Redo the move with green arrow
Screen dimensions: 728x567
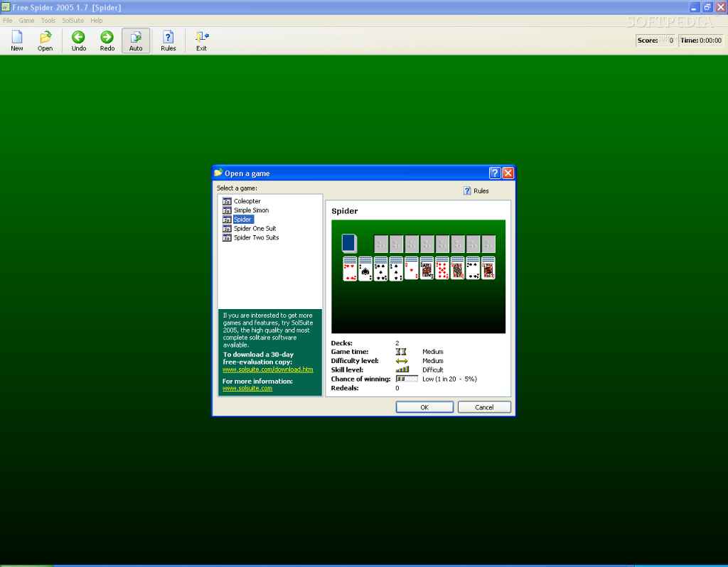[x=107, y=40]
